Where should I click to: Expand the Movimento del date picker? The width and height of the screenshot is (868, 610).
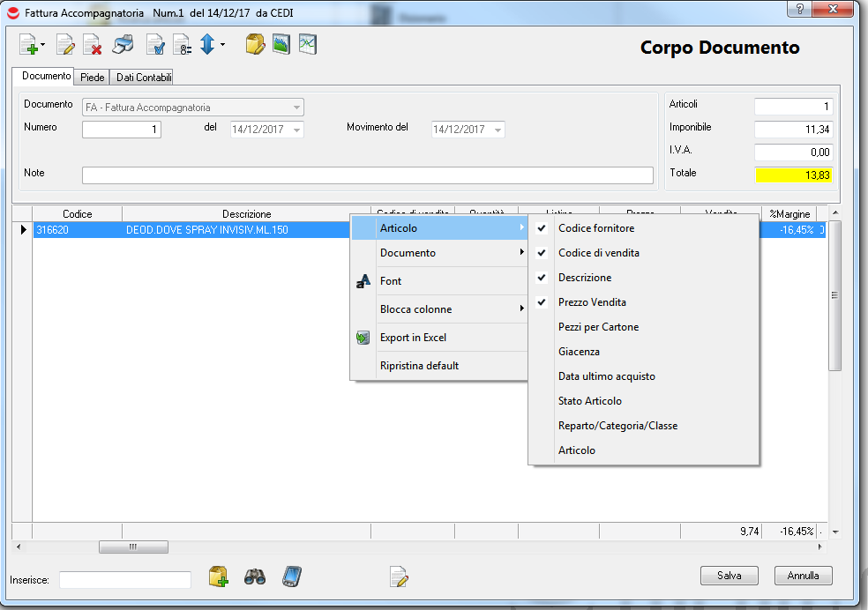coord(498,130)
